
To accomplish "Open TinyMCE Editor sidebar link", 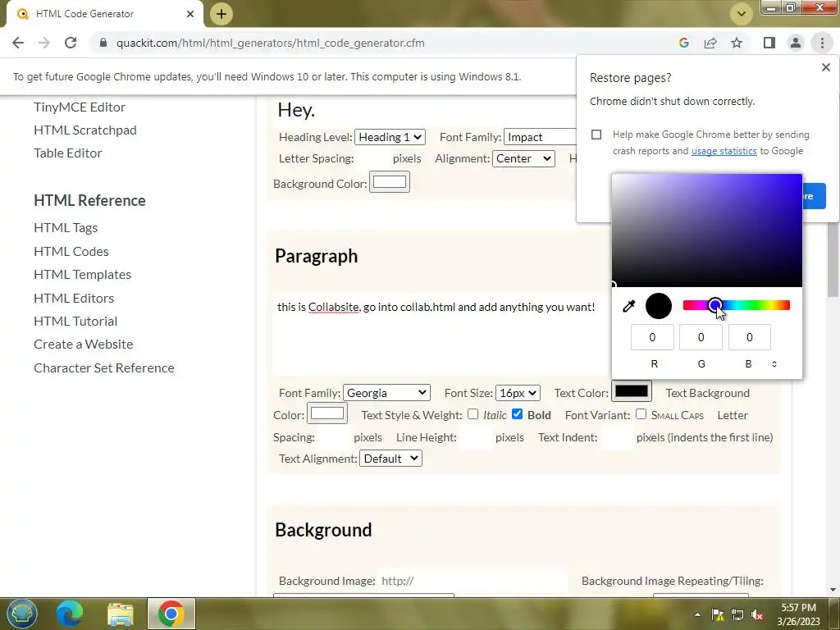I will 80,107.
